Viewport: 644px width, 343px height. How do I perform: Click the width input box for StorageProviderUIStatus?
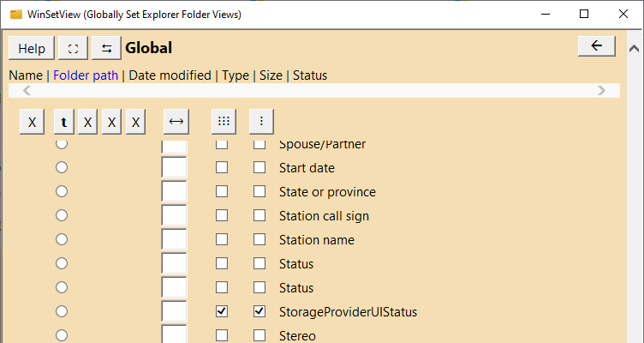(174, 312)
